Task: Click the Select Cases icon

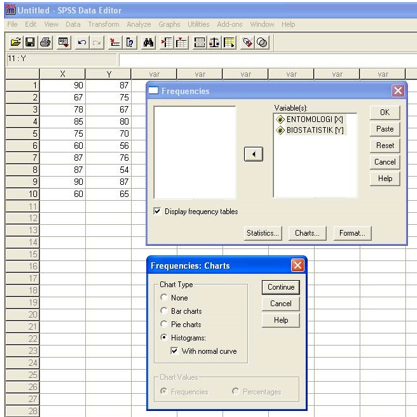Action: point(229,43)
